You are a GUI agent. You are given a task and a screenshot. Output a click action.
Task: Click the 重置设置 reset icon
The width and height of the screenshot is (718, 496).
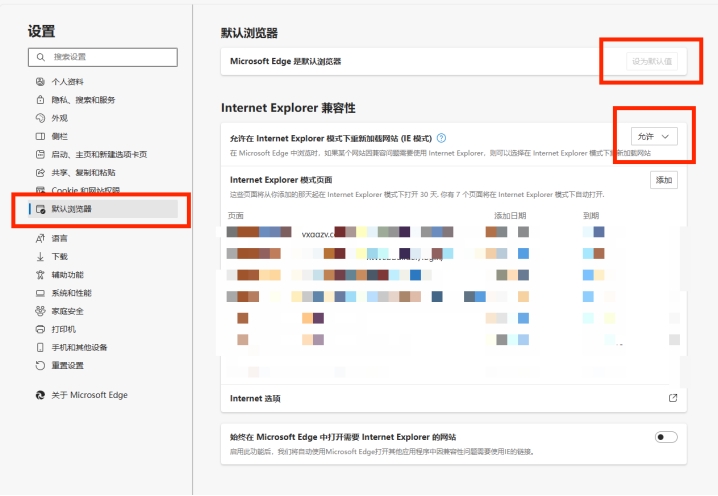click(x=40, y=365)
